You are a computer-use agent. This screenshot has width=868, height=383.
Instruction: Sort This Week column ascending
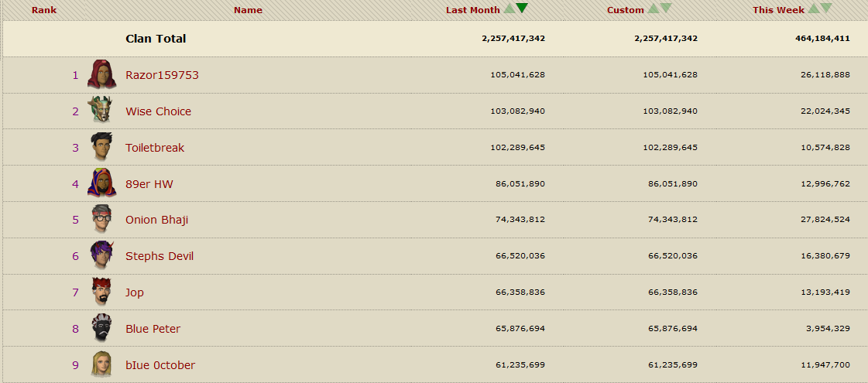pos(813,9)
